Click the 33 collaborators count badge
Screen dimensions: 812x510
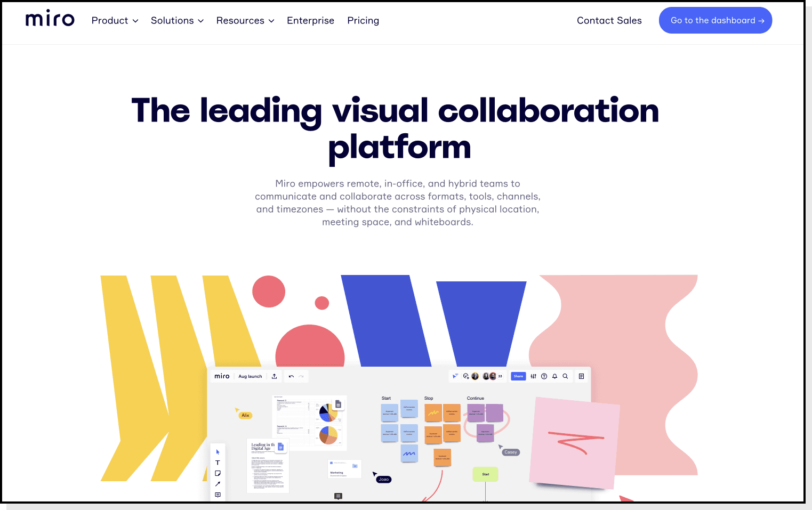point(500,376)
